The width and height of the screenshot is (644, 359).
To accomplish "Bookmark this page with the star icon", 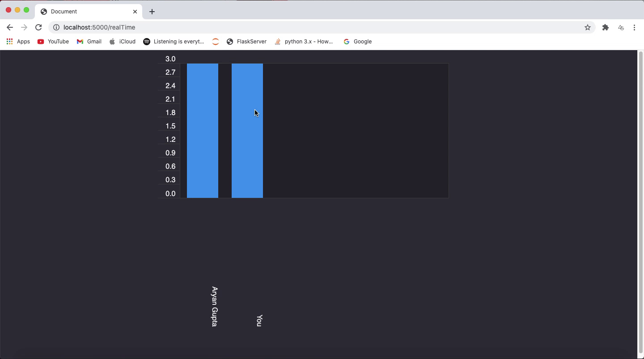I will pos(587,27).
